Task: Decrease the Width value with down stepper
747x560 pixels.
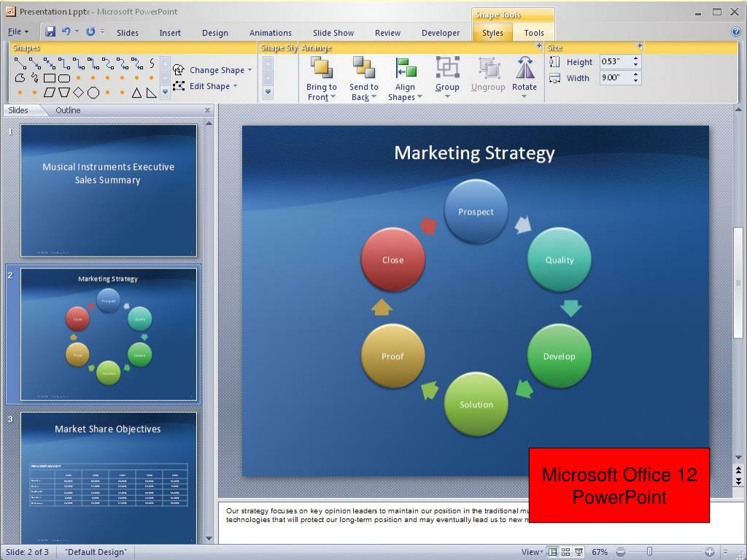Action: tap(635, 81)
